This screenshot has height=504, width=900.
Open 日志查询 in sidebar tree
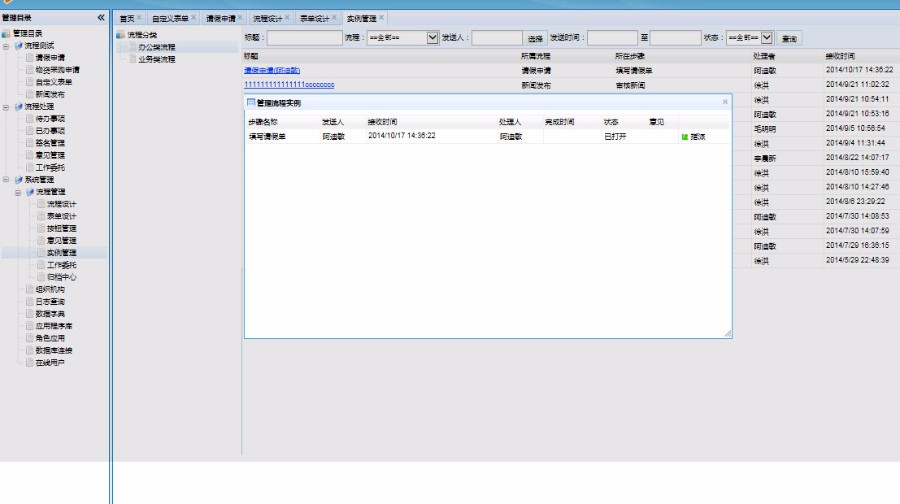(50, 301)
